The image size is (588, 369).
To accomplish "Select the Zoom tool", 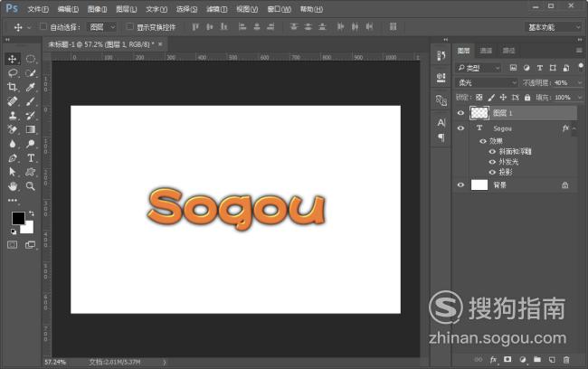I will click(31, 186).
